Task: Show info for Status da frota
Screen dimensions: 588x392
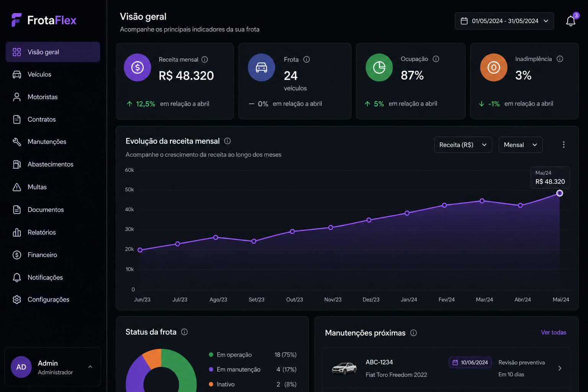Action: [x=185, y=332]
